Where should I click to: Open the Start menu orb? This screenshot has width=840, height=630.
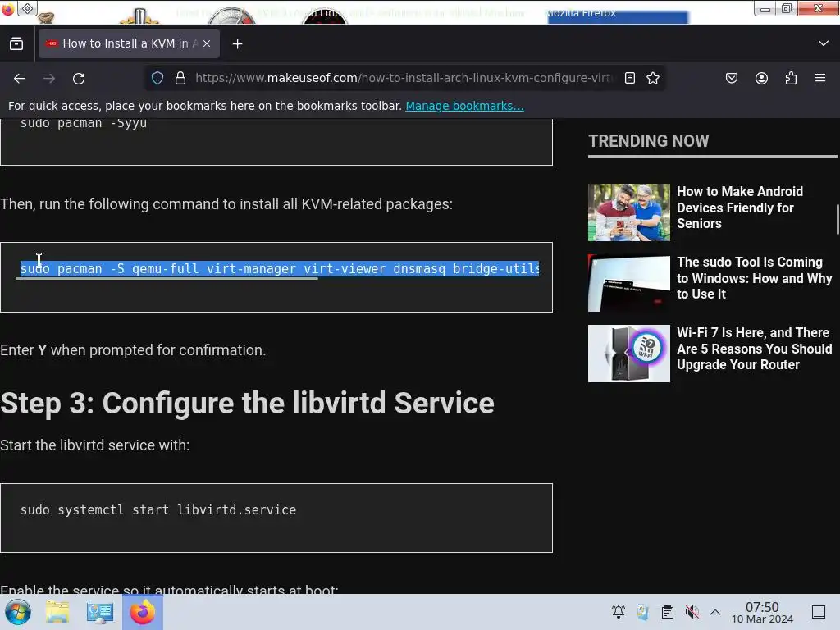[x=18, y=612]
